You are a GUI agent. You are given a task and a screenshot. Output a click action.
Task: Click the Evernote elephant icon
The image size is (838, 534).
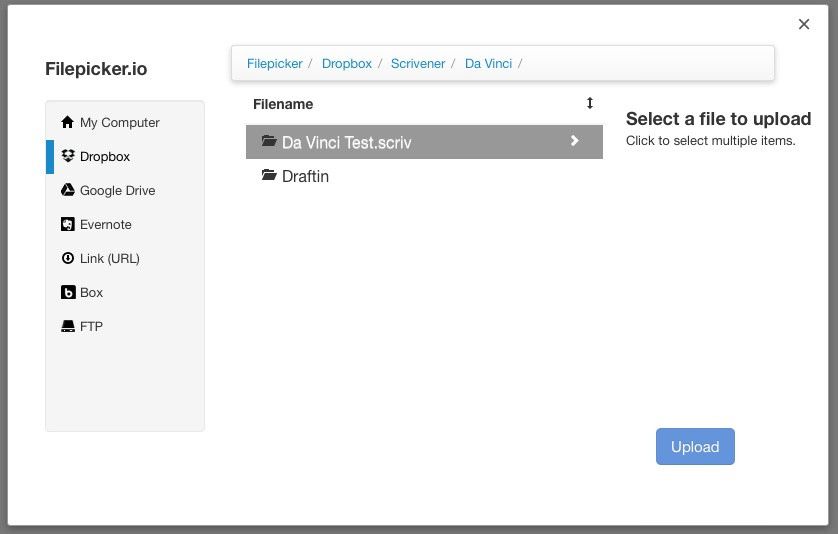67,224
